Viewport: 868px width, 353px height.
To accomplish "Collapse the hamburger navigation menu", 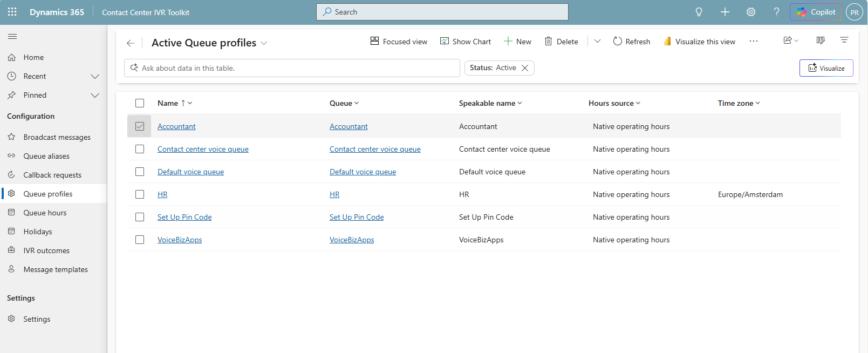I will (12, 36).
